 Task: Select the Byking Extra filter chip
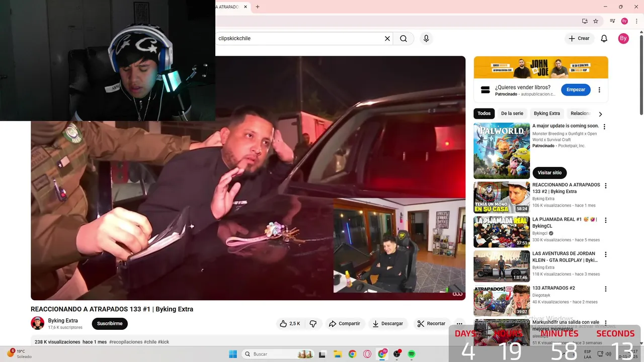tap(547, 114)
